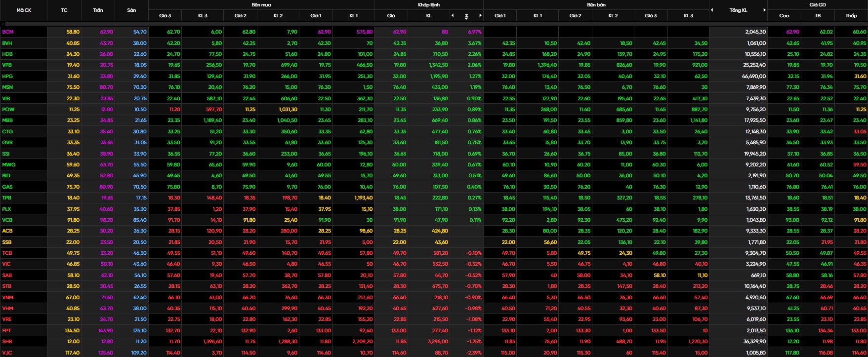
Task: Click the Giá GD group header
Action: [x=818, y=4]
